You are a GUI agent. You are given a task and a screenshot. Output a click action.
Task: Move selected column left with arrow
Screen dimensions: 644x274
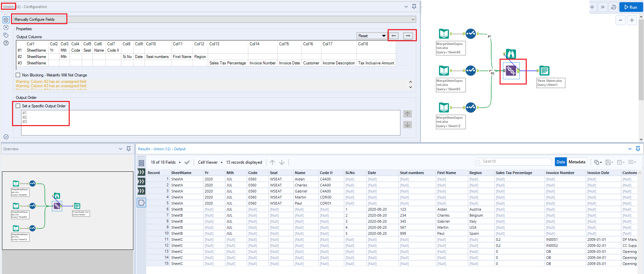pos(394,36)
